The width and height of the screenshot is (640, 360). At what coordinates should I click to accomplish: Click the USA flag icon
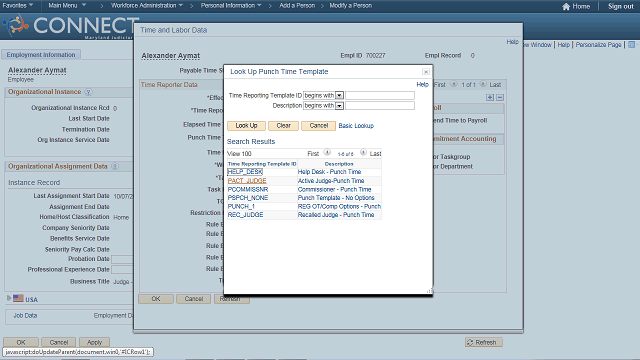pos(18,298)
